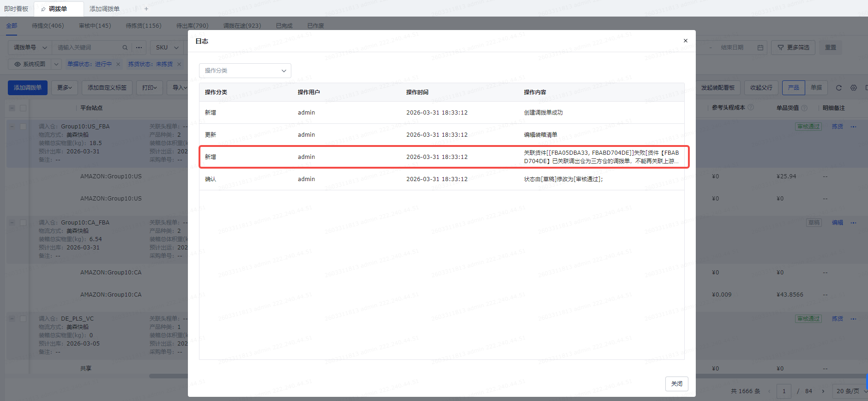This screenshot has width=868, height=401.
Task: Click the 发起装配看板 button
Action: point(718,88)
